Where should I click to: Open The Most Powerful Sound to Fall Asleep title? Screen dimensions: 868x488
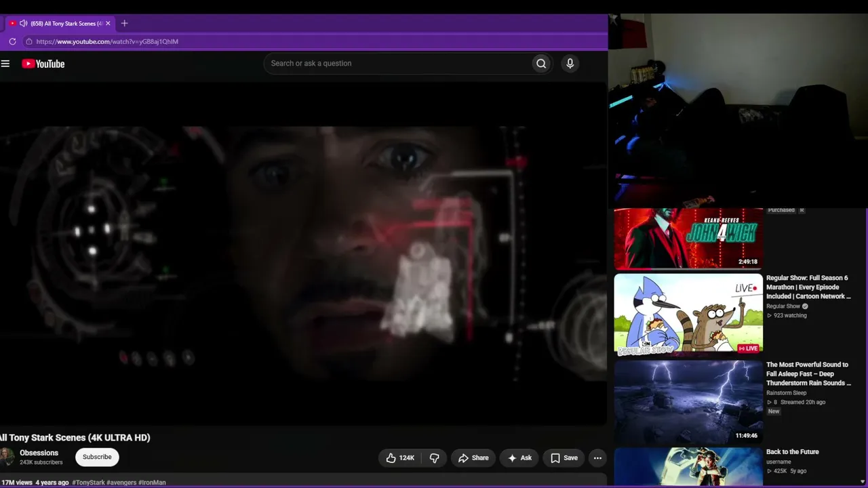click(x=808, y=374)
